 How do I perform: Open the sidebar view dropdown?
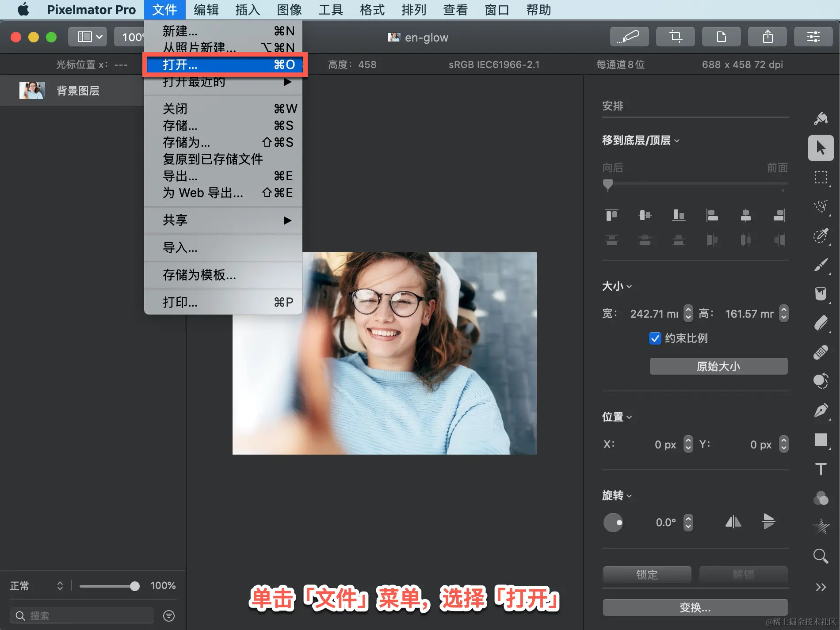pos(88,37)
